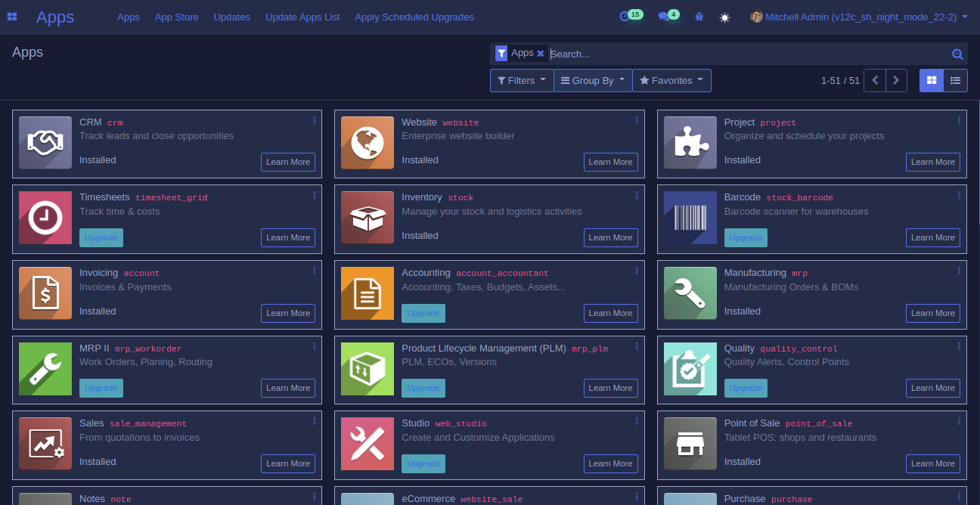Click the Project puzzle piece icon

[690, 142]
